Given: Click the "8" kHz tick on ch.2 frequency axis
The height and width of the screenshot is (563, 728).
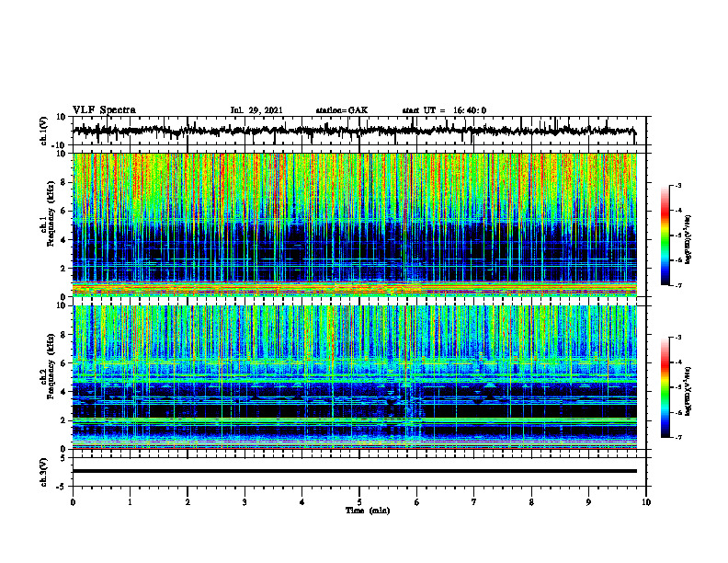Looking at the screenshot, I should [63, 335].
